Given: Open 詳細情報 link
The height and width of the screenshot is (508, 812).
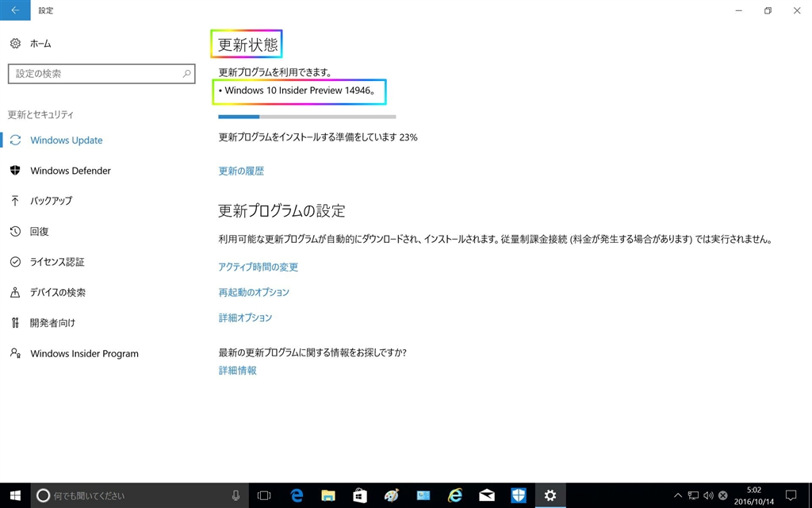Looking at the screenshot, I should point(237,371).
